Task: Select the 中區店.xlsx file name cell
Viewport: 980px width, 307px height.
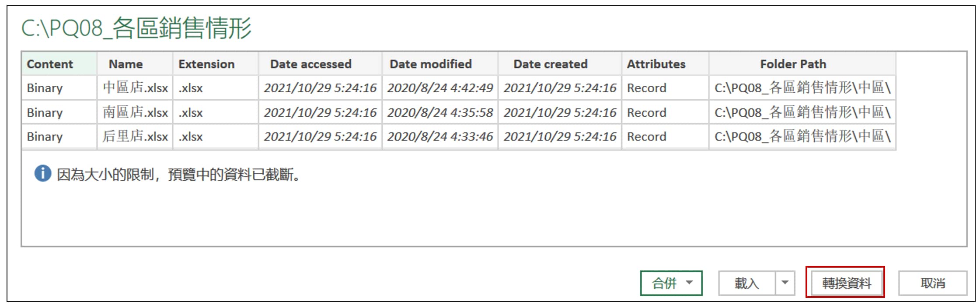Action: pos(135,88)
